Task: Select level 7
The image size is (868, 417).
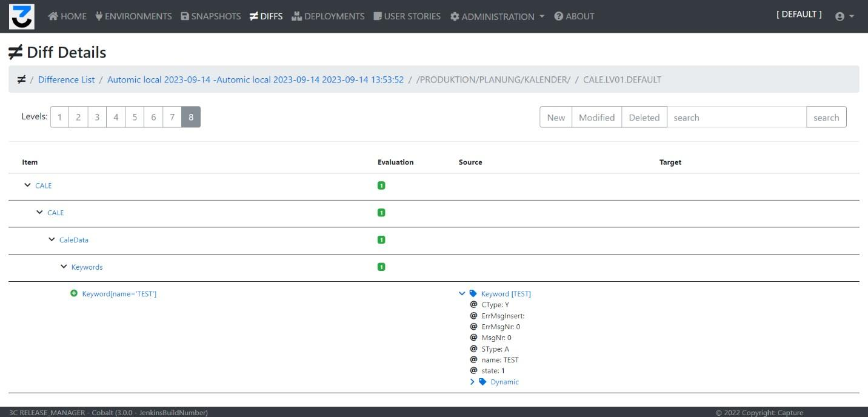Action: pos(172,118)
